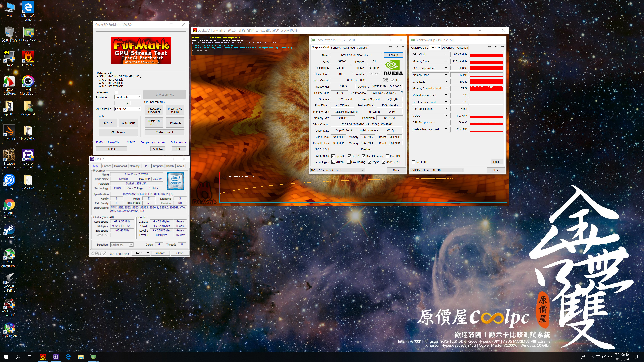This screenshot has height=362, width=644.
Task: Open the CPUID CPU-Z desktop icon
Action: (28, 159)
